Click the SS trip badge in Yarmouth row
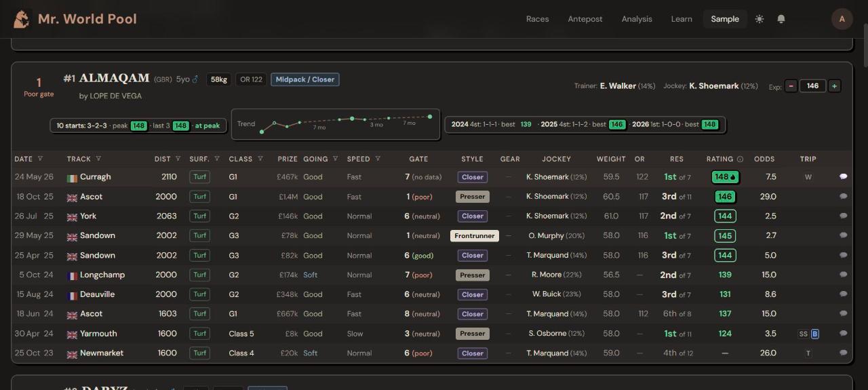 (804, 334)
